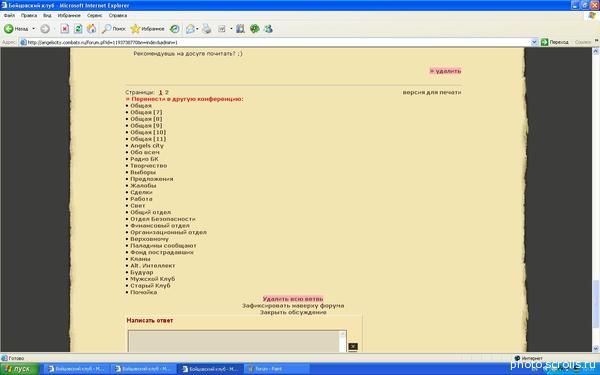The image size is (600, 375).
Task: Move thread to Финансовый отдел conference
Action: pyautogui.click(x=160, y=226)
